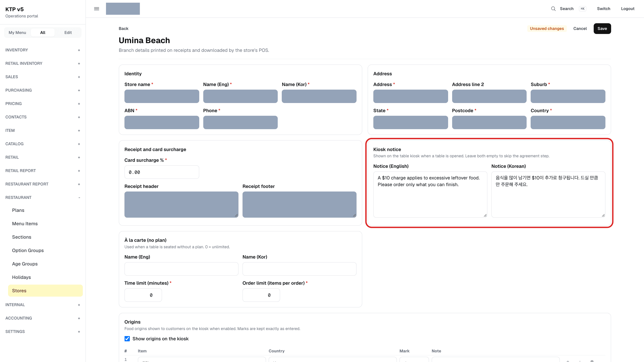
Task: Open Menu Items in Restaurant section
Action: pos(25,224)
